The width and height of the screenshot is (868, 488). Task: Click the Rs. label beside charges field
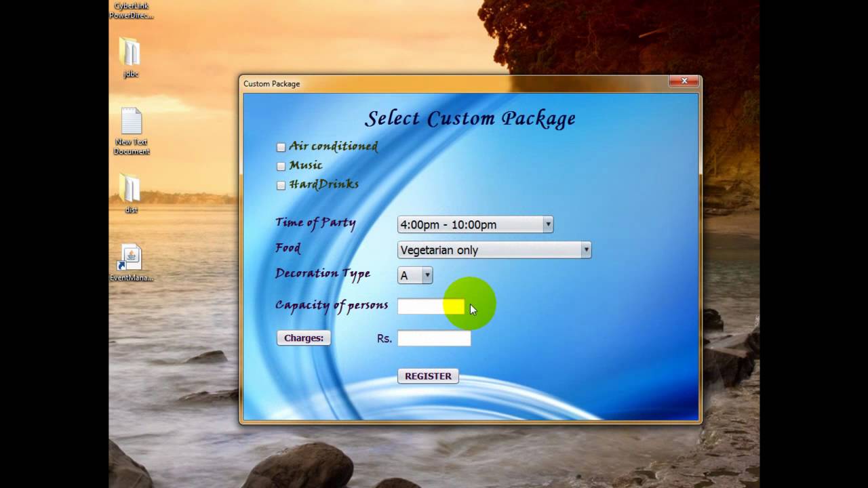384,338
